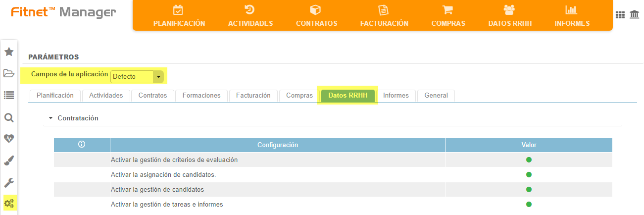
Task: Open the highlighted gears settings icon
Action: tap(9, 203)
